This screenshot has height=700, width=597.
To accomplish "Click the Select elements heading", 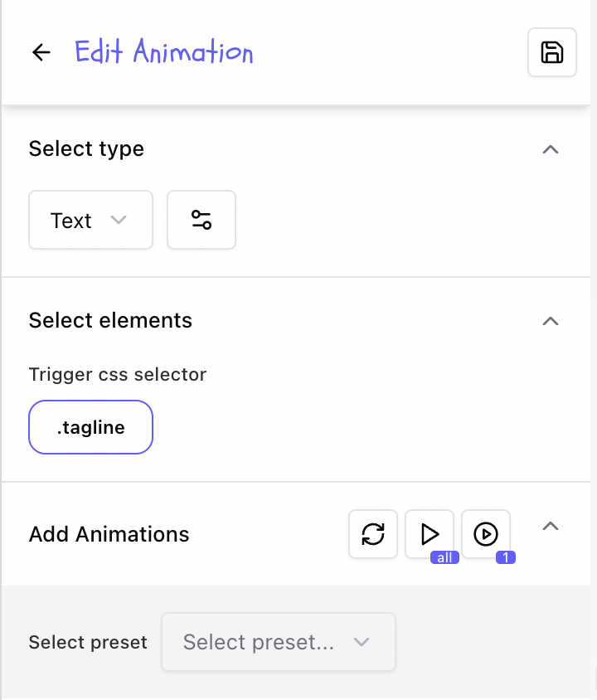I will pyautogui.click(x=110, y=321).
